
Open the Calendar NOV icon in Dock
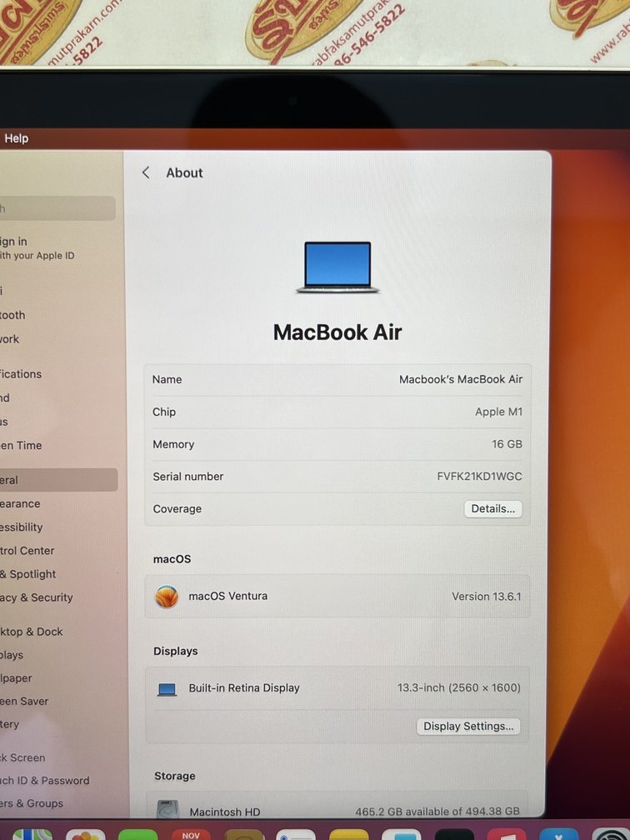point(191,834)
